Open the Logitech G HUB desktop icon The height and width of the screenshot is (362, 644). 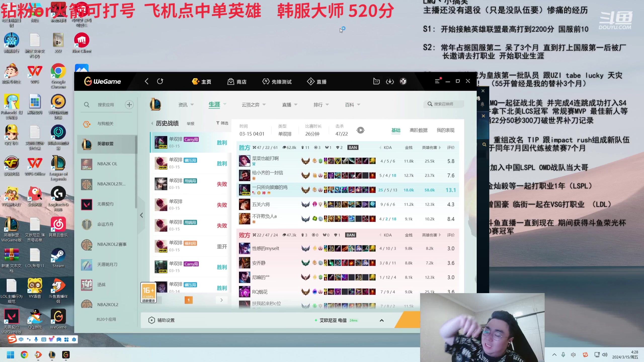(58, 199)
